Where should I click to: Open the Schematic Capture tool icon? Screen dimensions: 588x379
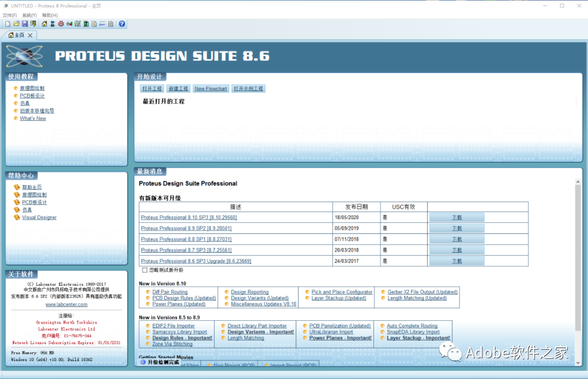52,23
